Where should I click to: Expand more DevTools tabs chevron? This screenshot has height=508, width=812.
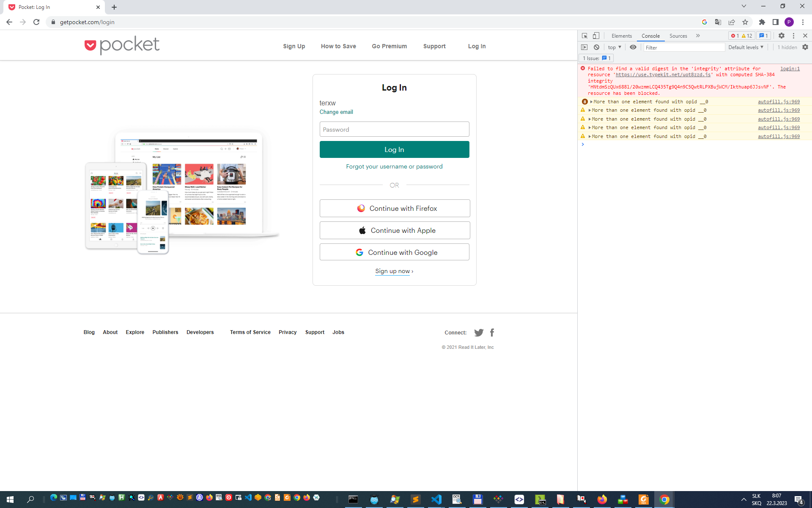(x=698, y=36)
